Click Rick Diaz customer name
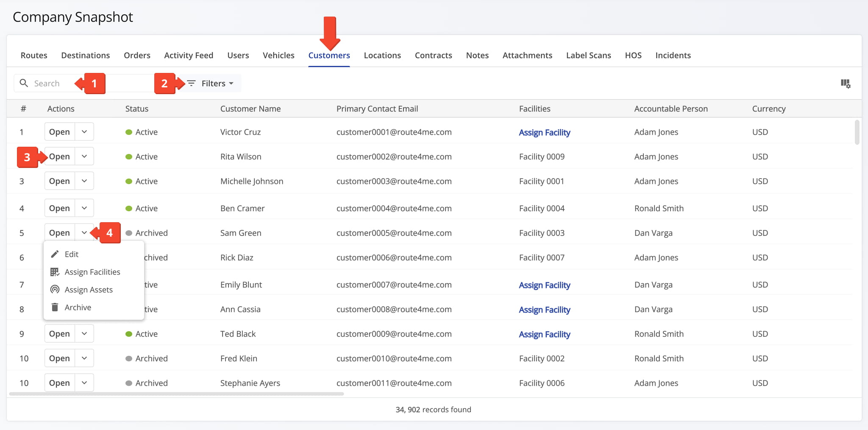The width and height of the screenshot is (868, 430). (x=237, y=257)
